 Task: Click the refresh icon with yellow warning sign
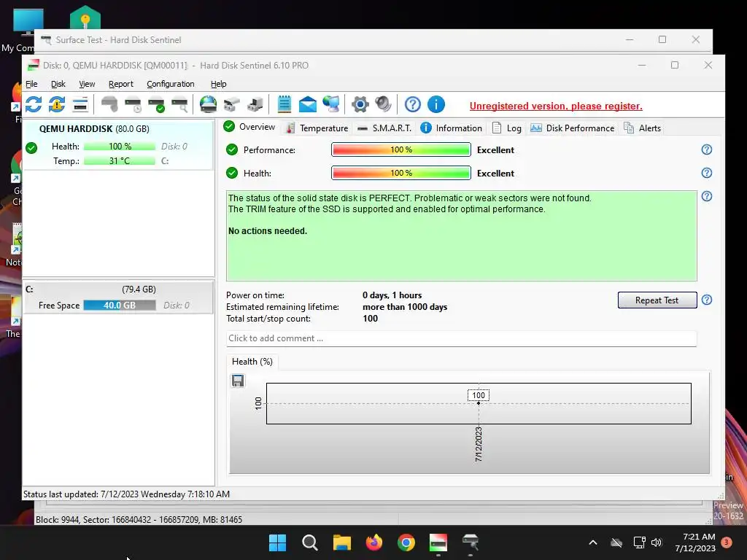click(x=57, y=104)
